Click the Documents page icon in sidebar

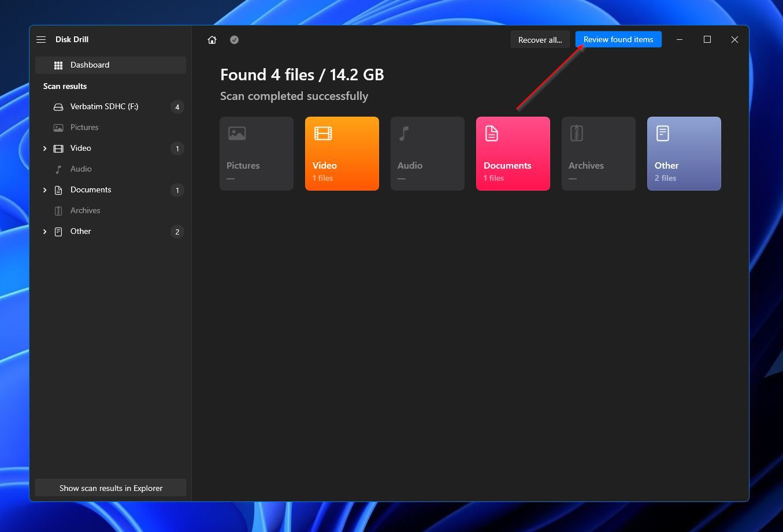click(58, 190)
